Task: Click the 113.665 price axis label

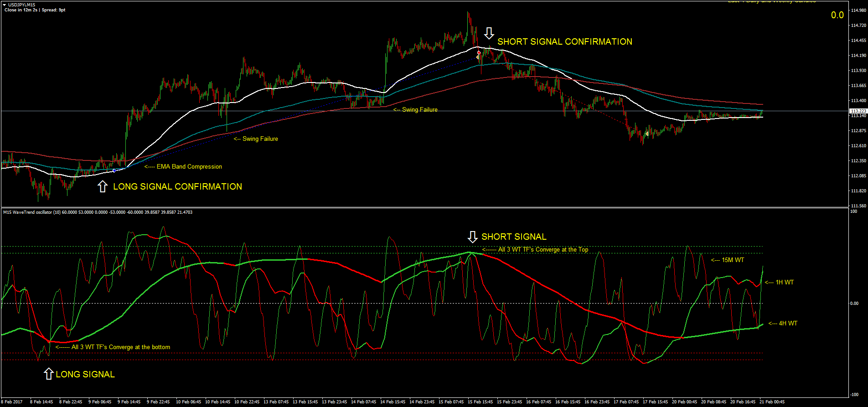Action: pyautogui.click(x=858, y=86)
